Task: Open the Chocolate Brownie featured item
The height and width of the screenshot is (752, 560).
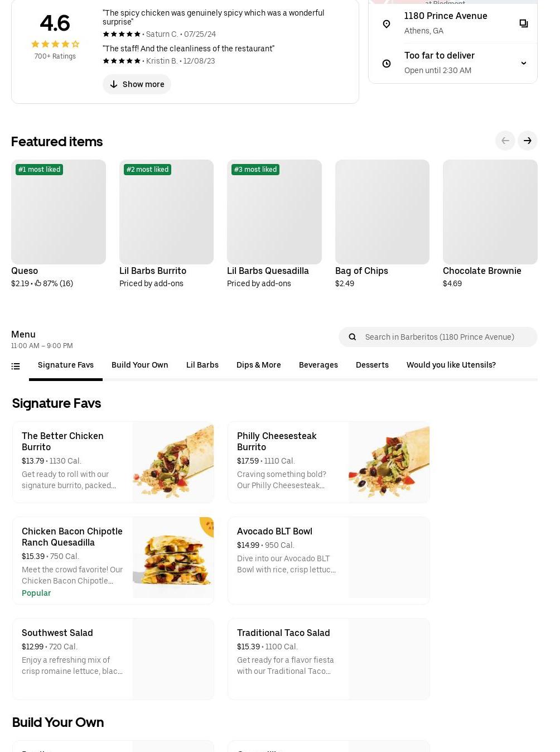Action: coord(490,224)
